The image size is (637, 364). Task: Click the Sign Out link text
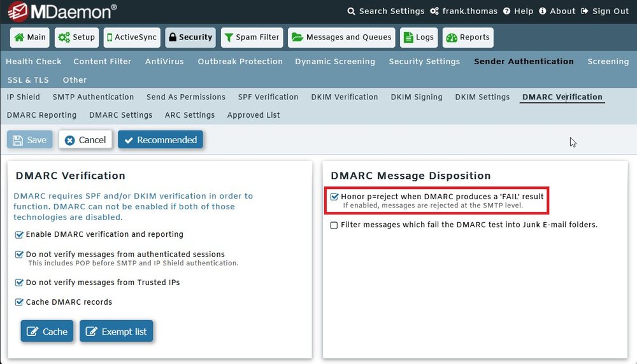tap(611, 11)
